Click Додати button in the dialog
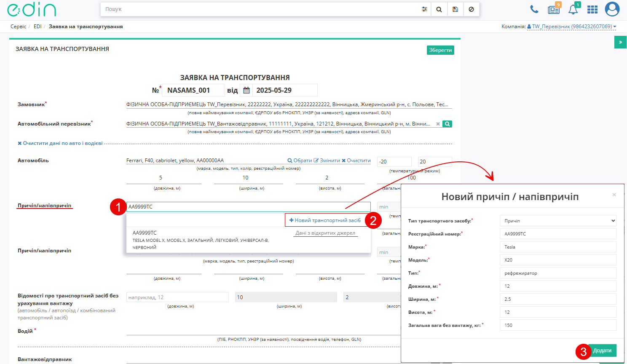This screenshot has width=627, height=364. coord(602,351)
